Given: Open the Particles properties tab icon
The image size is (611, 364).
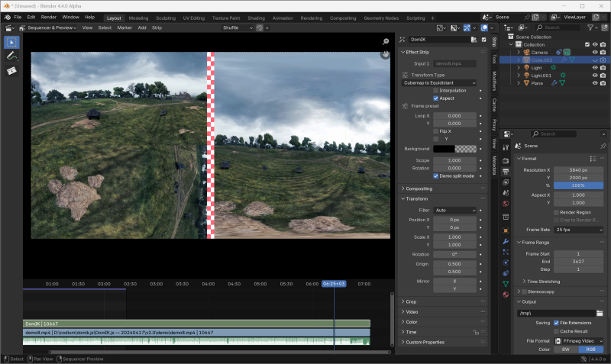Looking at the screenshot, I should click(x=506, y=252).
